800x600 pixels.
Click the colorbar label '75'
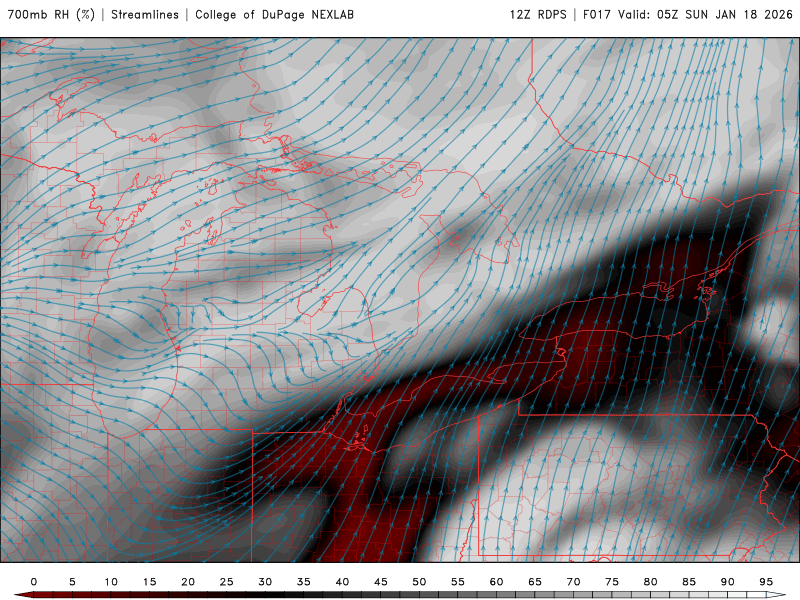tap(612, 582)
